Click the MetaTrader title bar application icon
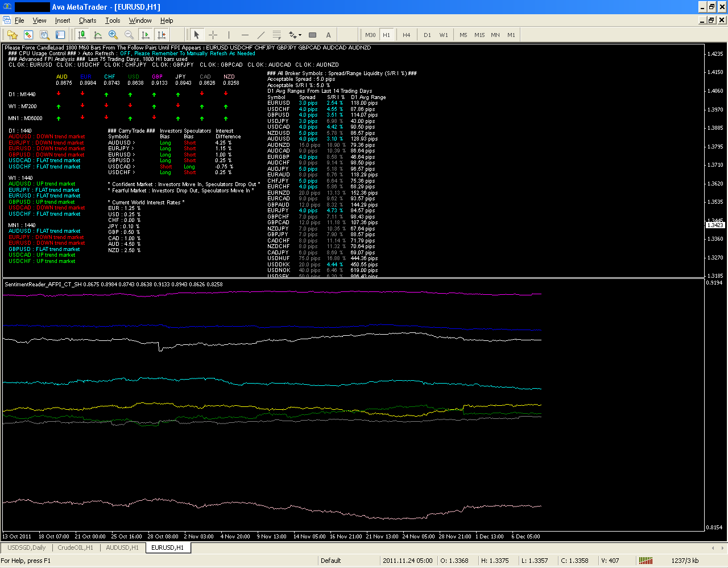 click(7, 7)
